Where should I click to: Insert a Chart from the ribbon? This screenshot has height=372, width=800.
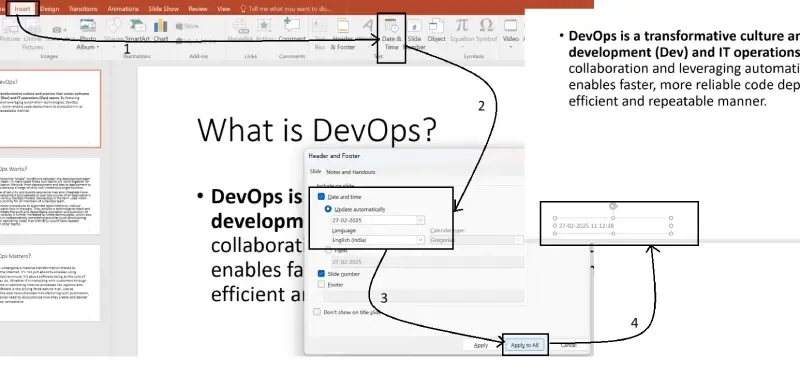160,31
